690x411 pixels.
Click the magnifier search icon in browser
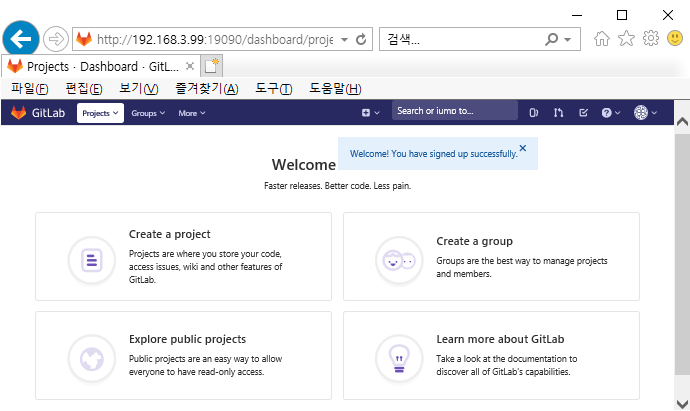point(551,40)
